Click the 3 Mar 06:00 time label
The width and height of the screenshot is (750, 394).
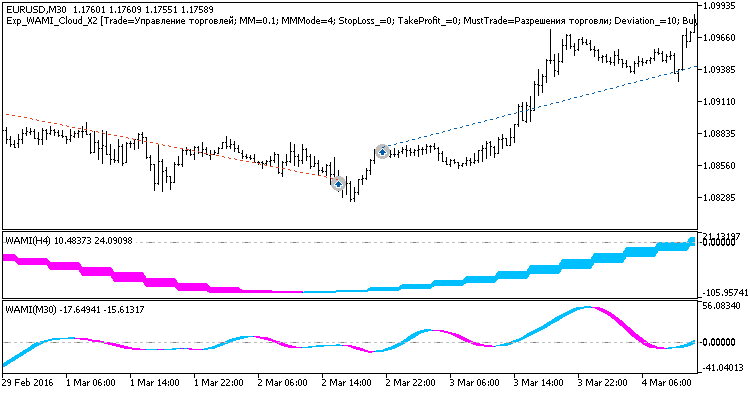(x=475, y=383)
